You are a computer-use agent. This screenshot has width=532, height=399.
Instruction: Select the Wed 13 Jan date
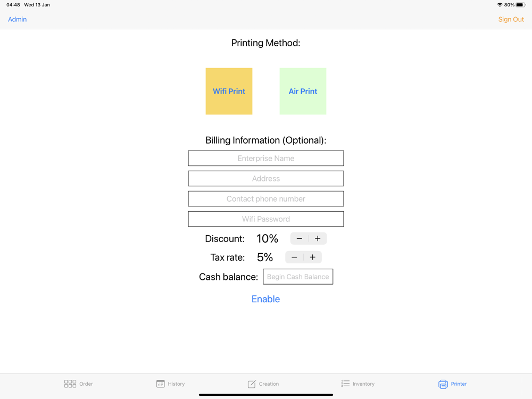(x=37, y=5)
